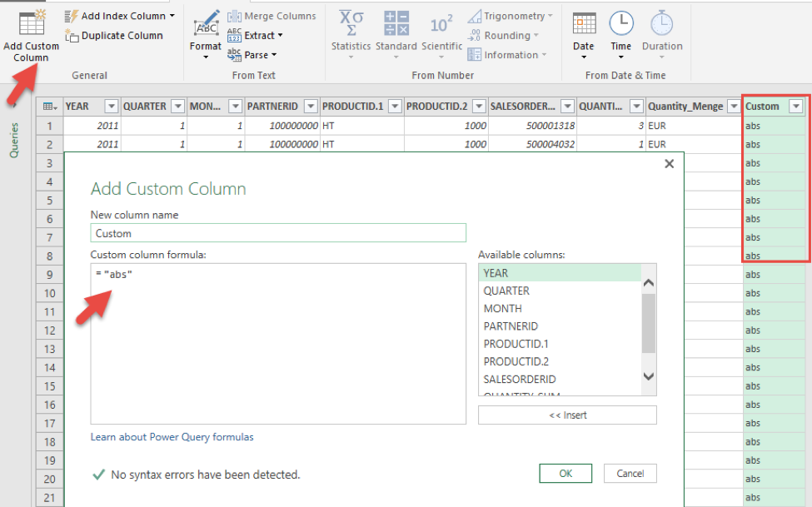Select MONTH in Available columns
Viewport: 812px width, 507px height.
pyautogui.click(x=560, y=309)
